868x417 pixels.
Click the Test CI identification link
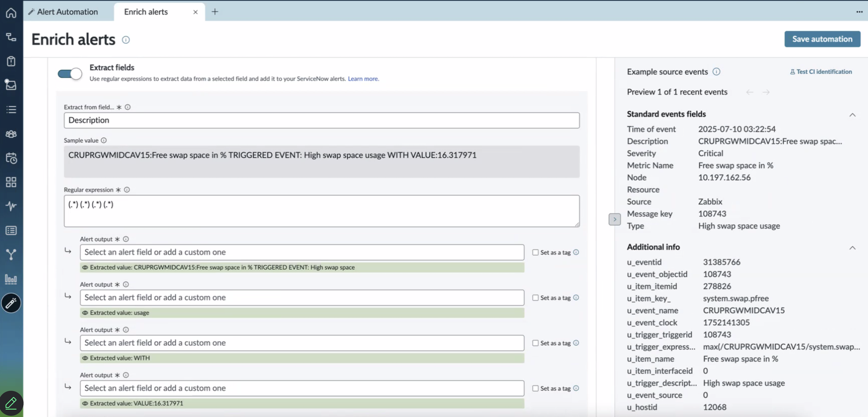point(820,71)
